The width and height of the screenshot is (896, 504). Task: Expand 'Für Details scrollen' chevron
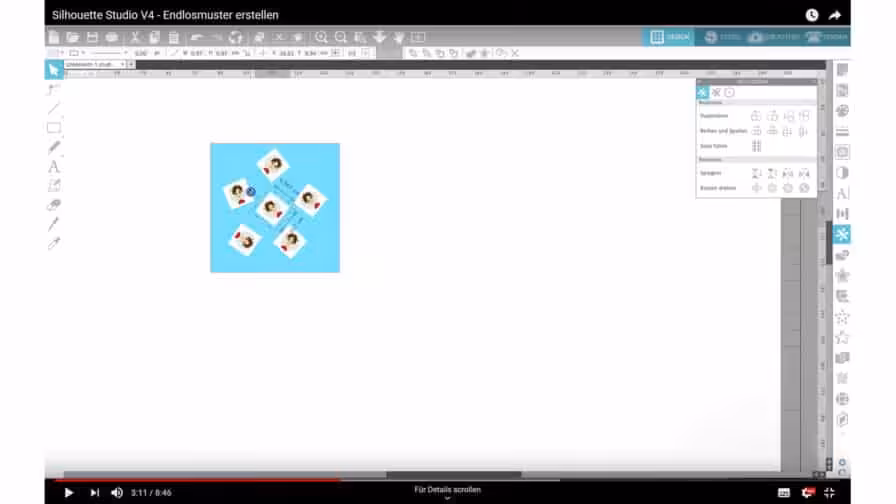pos(448,498)
